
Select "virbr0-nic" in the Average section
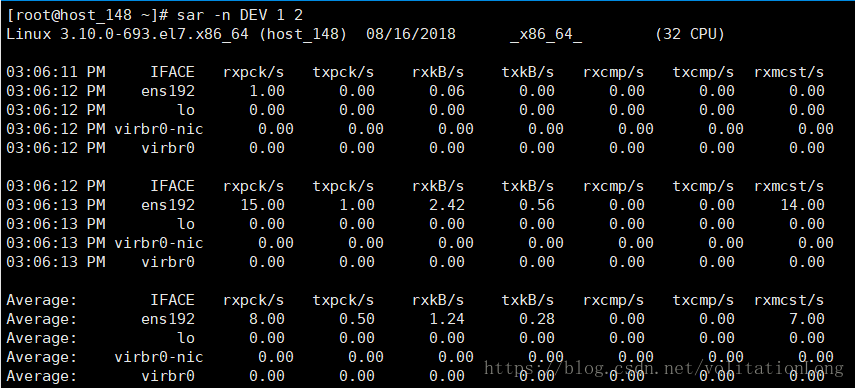click(159, 357)
